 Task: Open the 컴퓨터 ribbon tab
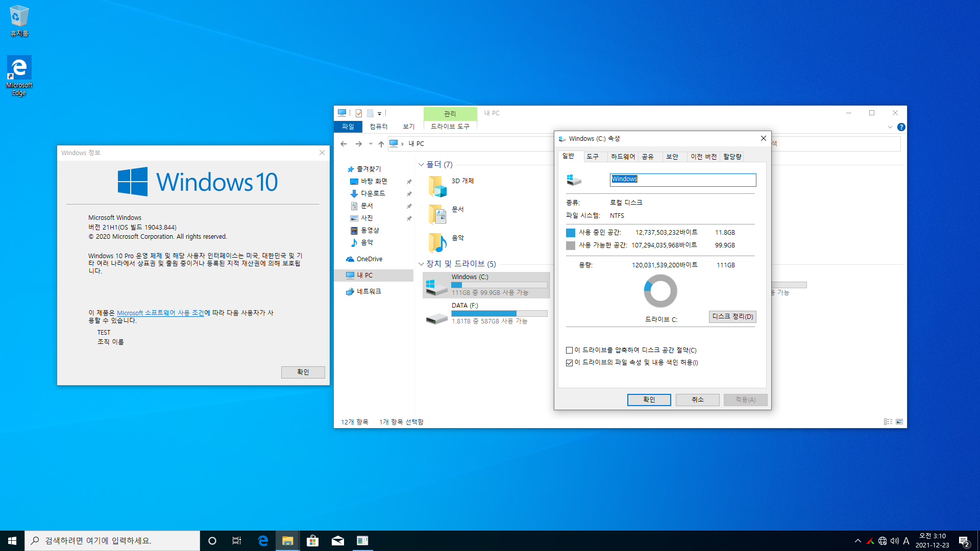pyautogui.click(x=379, y=127)
